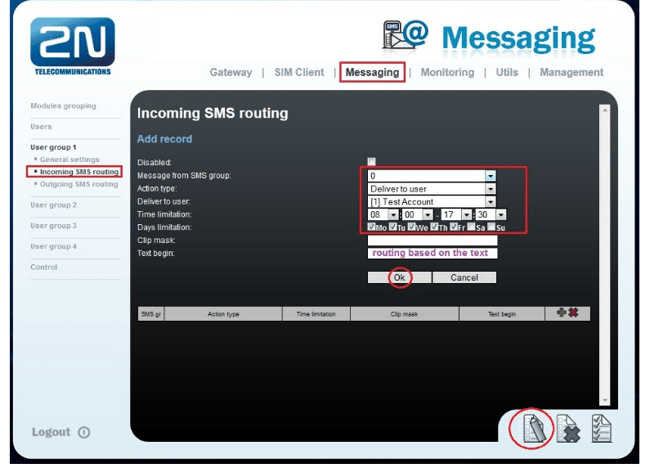Click the Ok button
The width and height of the screenshot is (650, 468).
click(x=399, y=278)
